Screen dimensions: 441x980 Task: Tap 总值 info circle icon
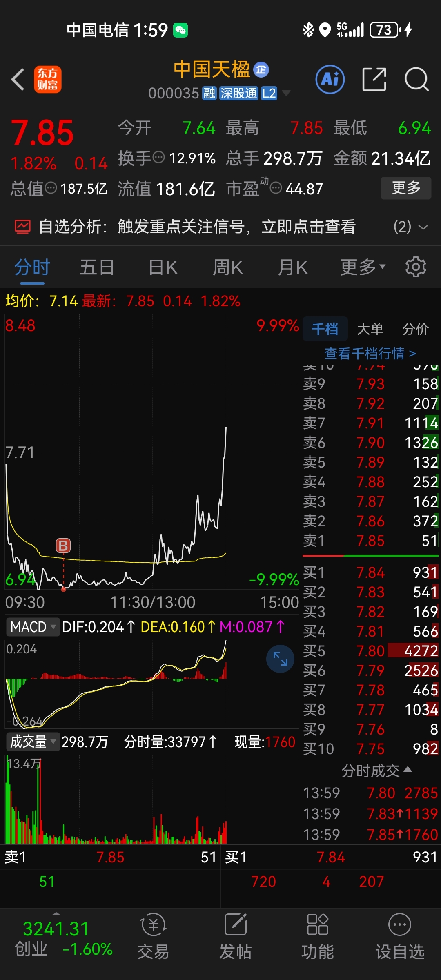click(51, 188)
